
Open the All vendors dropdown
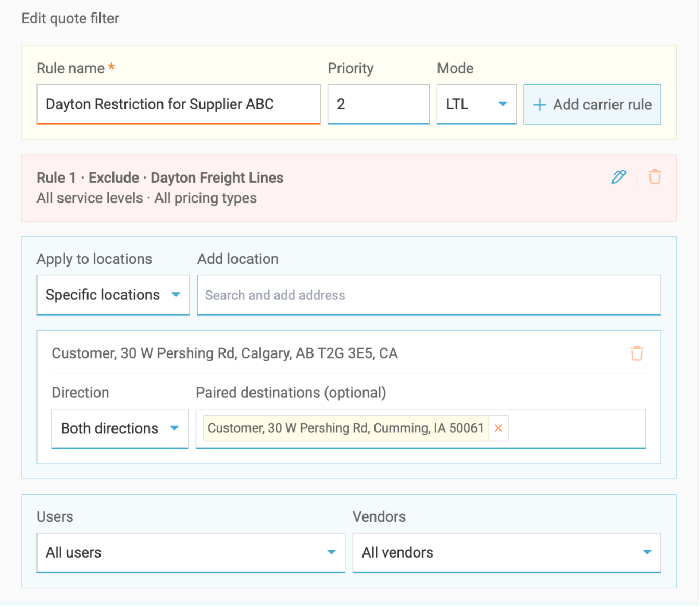(x=506, y=552)
